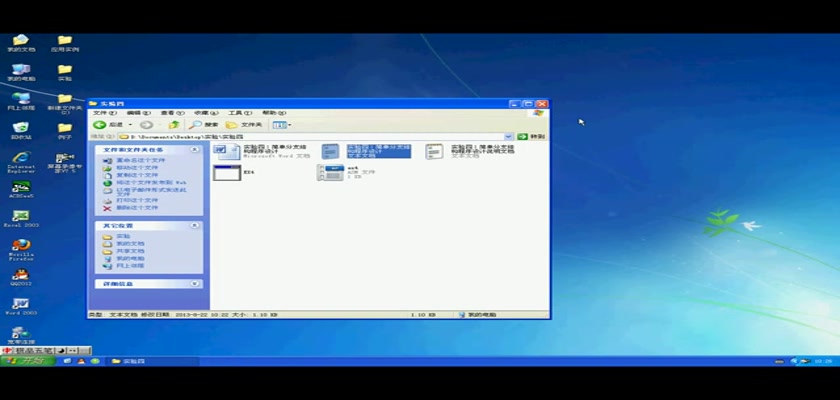Click the green Back arrow button
The image size is (840, 400).
point(100,125)
